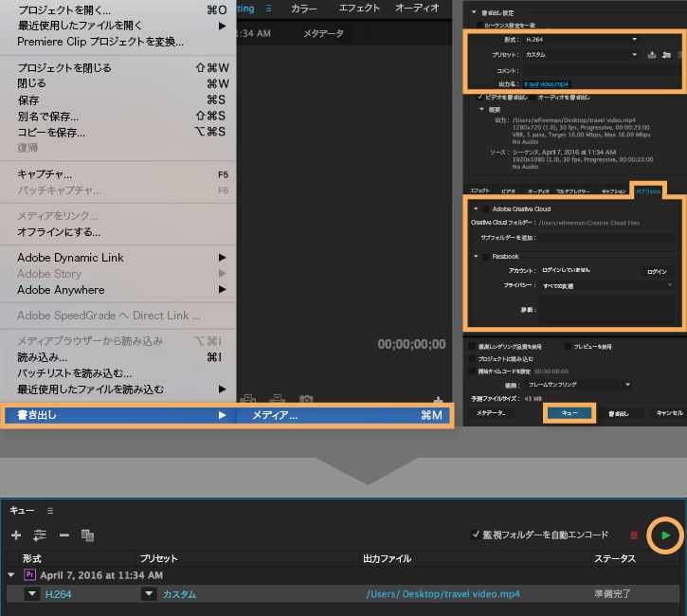
Task: Click the plus button editor under source monitor
Action: pyautogui.click(x=438, y=400)
